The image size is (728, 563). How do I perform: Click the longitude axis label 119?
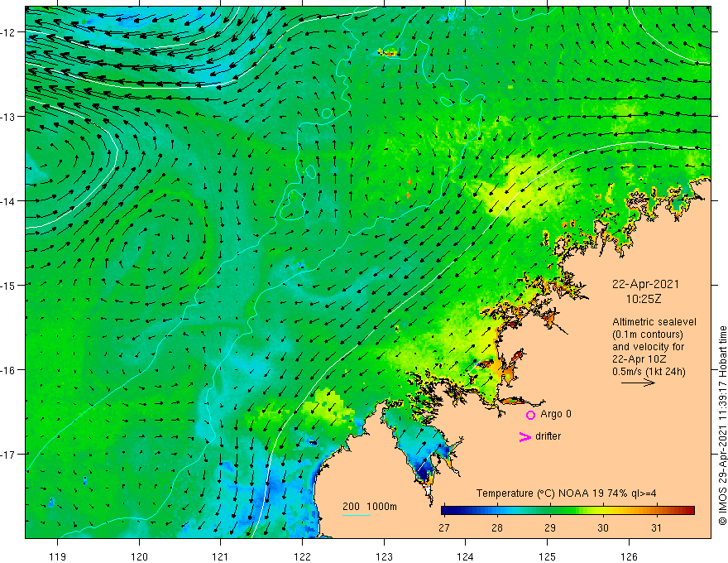pos(58,556)
